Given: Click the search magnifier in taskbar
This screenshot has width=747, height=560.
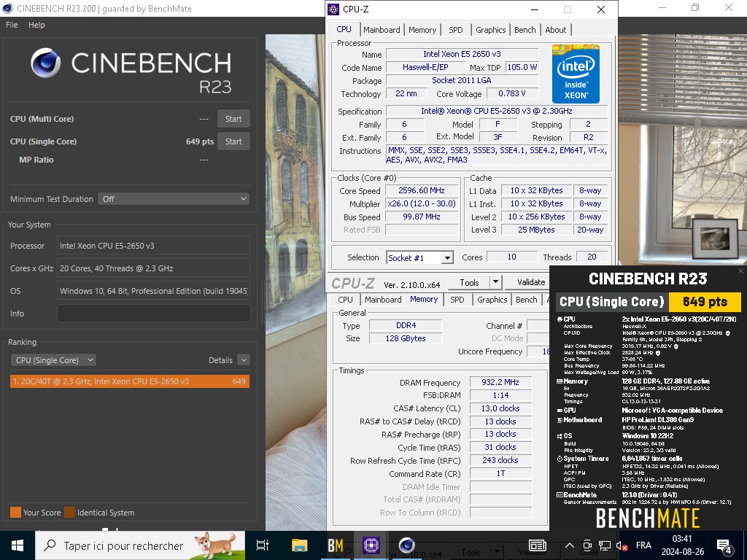Looking at the screenshot, I should 50,545.
